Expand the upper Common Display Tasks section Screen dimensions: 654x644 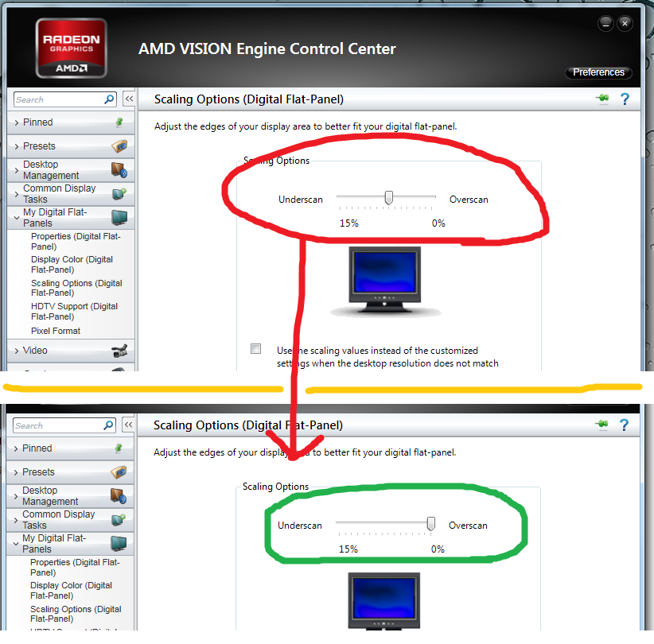click(17, 194)
